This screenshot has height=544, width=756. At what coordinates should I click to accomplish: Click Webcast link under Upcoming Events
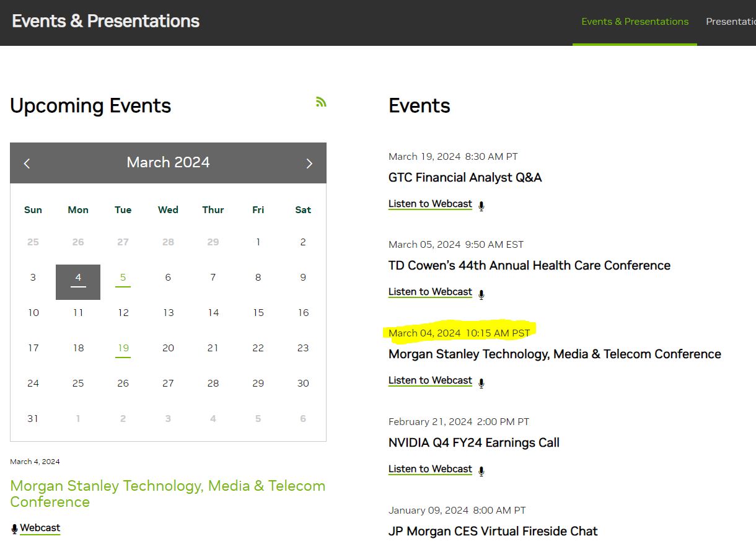40,528
